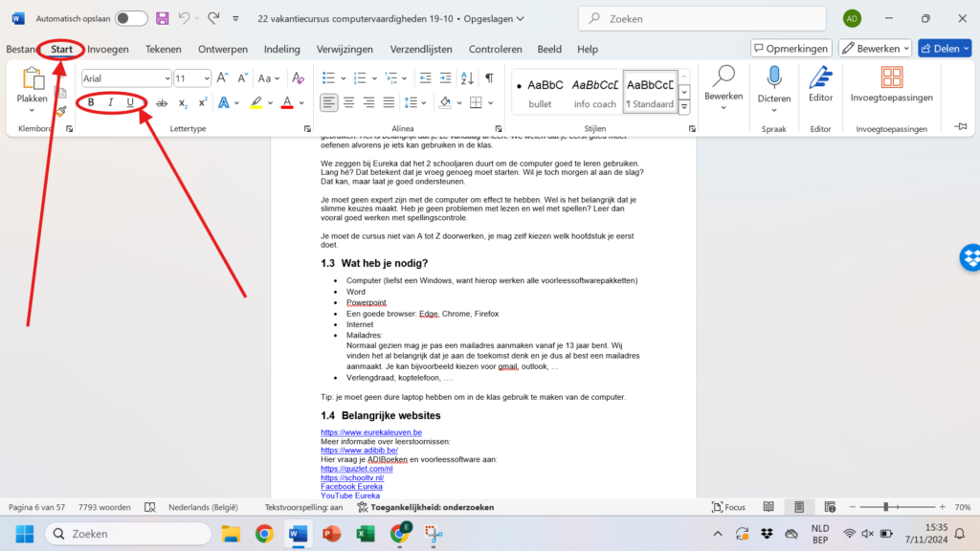Click the increase indent icon
Screen dimensions: 980x551
(446, 78)
